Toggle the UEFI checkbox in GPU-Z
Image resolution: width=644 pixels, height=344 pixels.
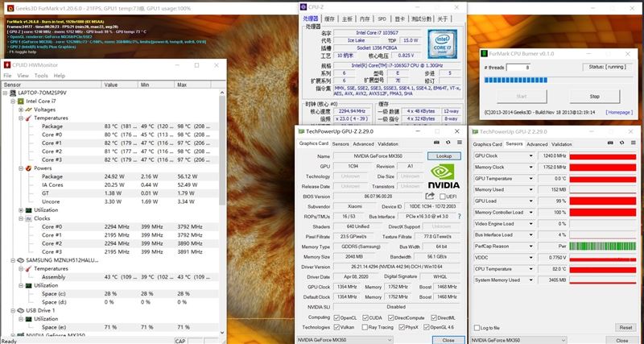442,197
